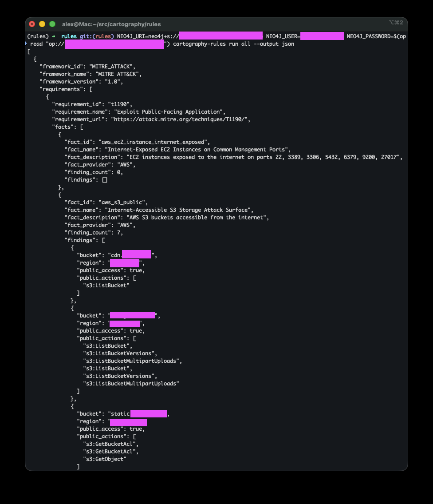
Task: Click the empty findings array square
Action: tap(105, 180)
